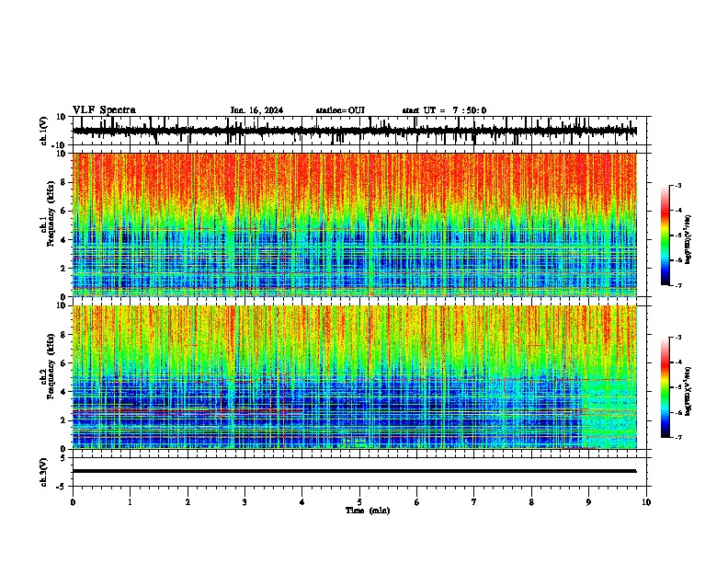Click the "-7" value below ch.2 colorbar

[x=677, y=437]
